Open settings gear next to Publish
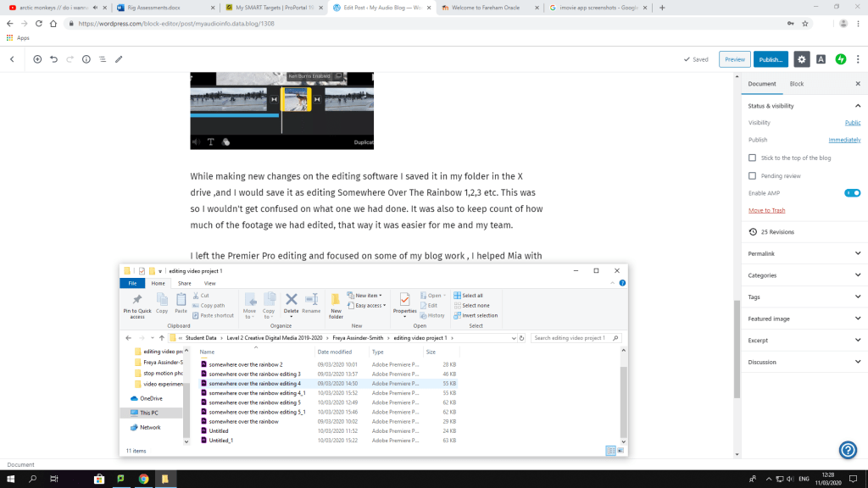Image resolution: width=868 pixels, height=488 pixels. 802,59
